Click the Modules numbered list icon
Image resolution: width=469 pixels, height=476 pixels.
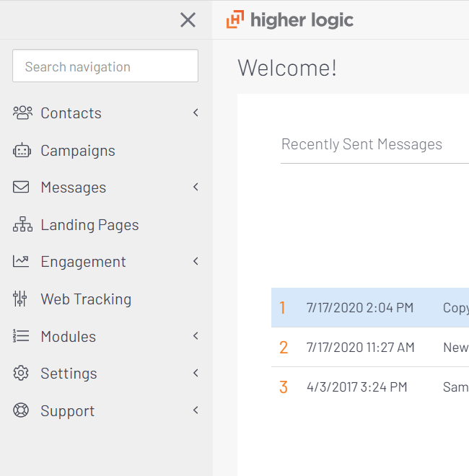tap(21, 336)
